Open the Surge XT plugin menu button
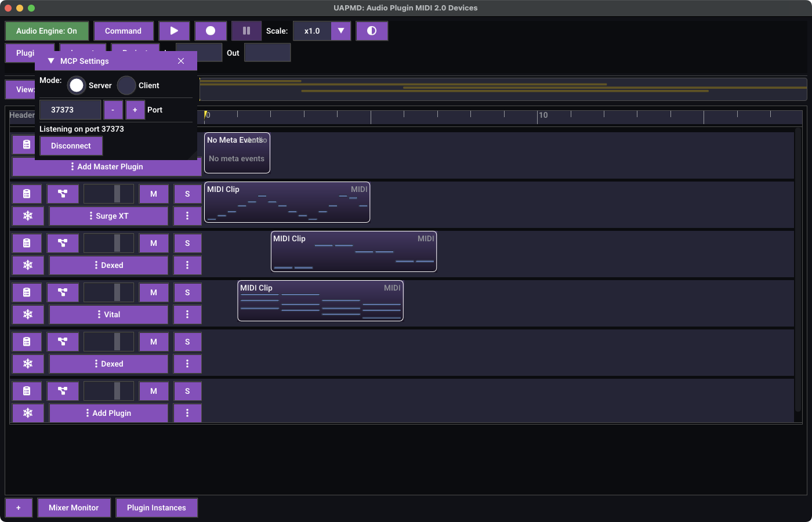 (108, 216)
